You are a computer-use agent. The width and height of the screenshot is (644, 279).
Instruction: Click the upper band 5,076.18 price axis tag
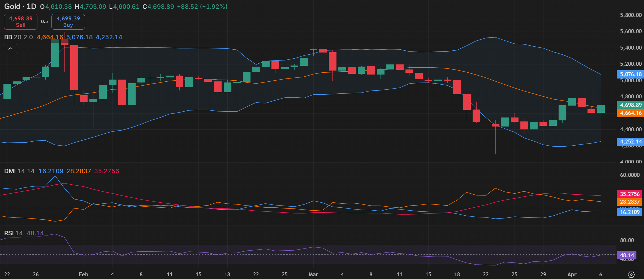[x=630, y=74]
